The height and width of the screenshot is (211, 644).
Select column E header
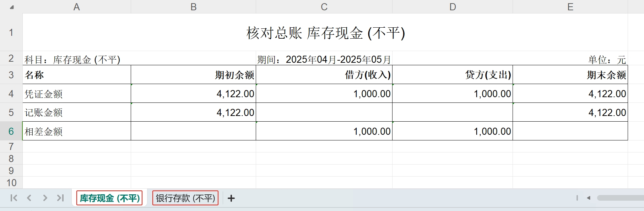click(570, 7)
